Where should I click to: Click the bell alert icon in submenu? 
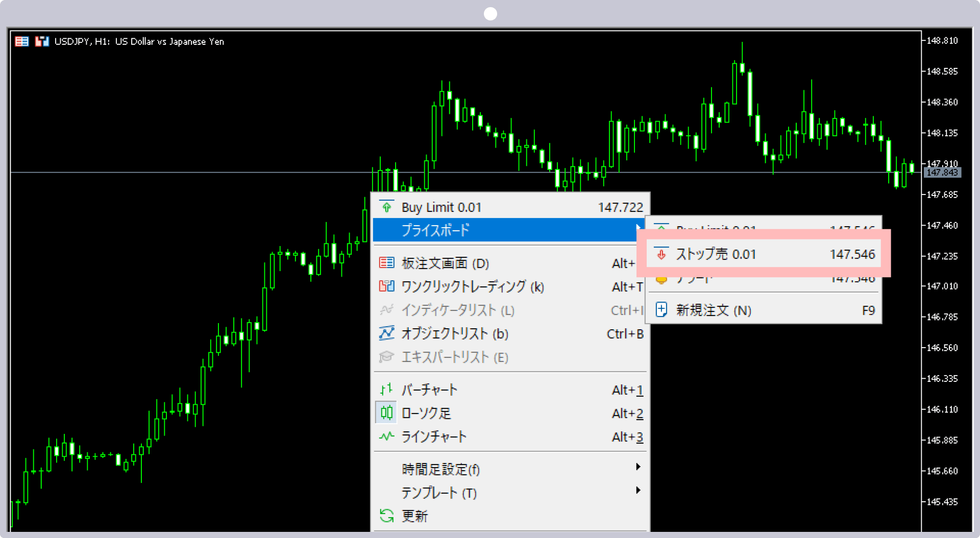661,280
